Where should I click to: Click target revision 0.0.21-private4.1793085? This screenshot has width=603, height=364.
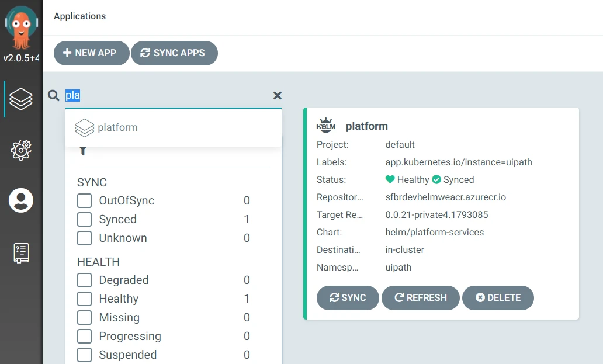click(437, 214)
